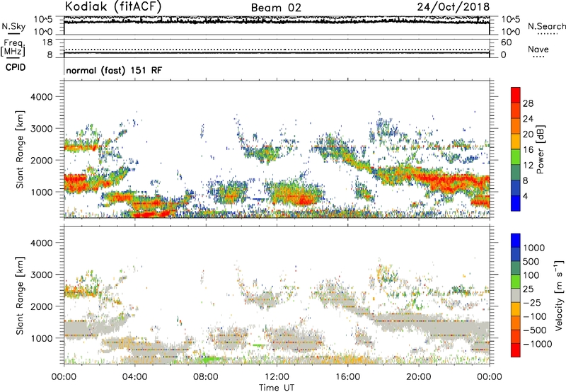This screenshot has height=392, width=566.
Task: Click the "Freq. [MHz]" axis label
Action: tap(13, 47)
